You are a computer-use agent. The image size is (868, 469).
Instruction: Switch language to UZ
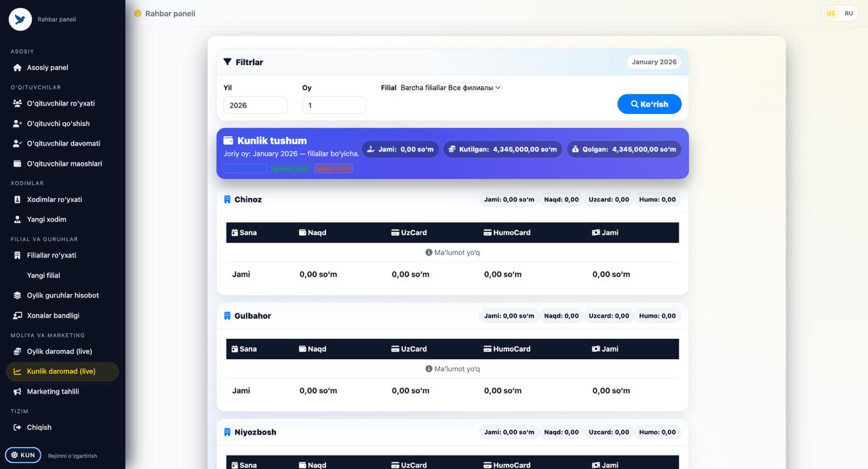tap(831, 14)
